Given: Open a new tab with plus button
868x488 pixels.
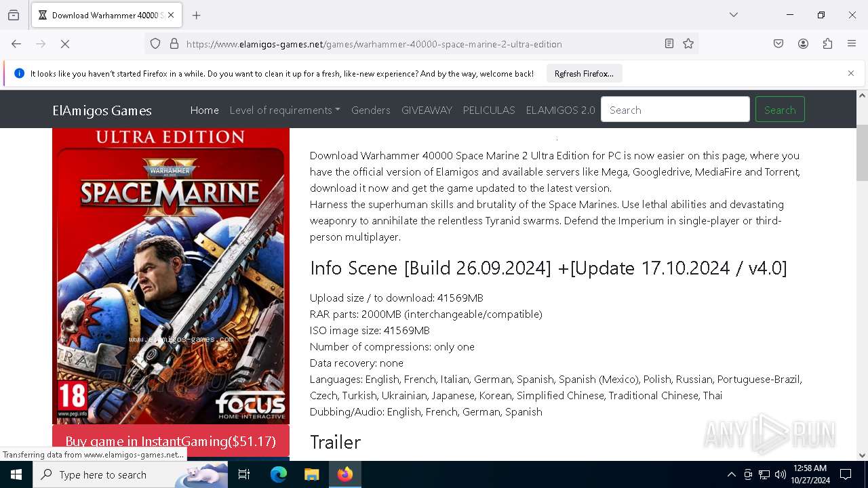Looking at the screenshot, I should coord(197,15).
